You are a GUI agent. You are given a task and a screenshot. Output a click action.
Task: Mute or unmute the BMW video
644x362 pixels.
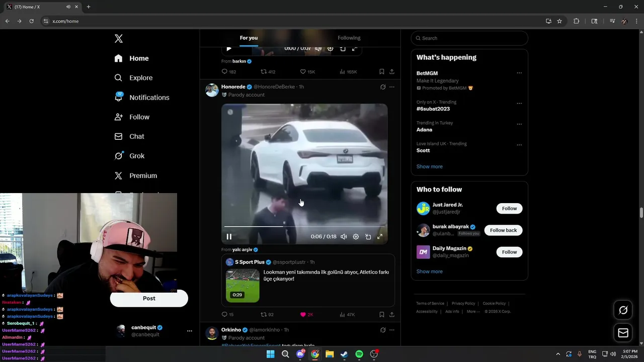click(x=344, y=236)
